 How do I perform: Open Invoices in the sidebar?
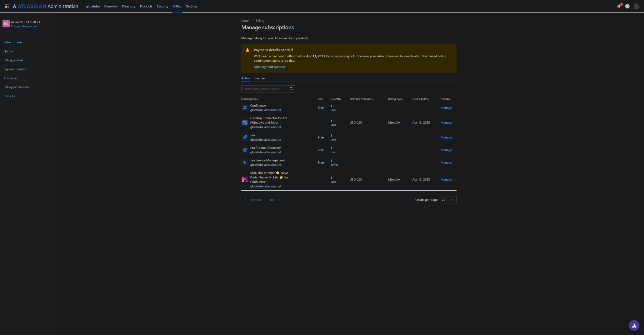(x=9, y=96)
